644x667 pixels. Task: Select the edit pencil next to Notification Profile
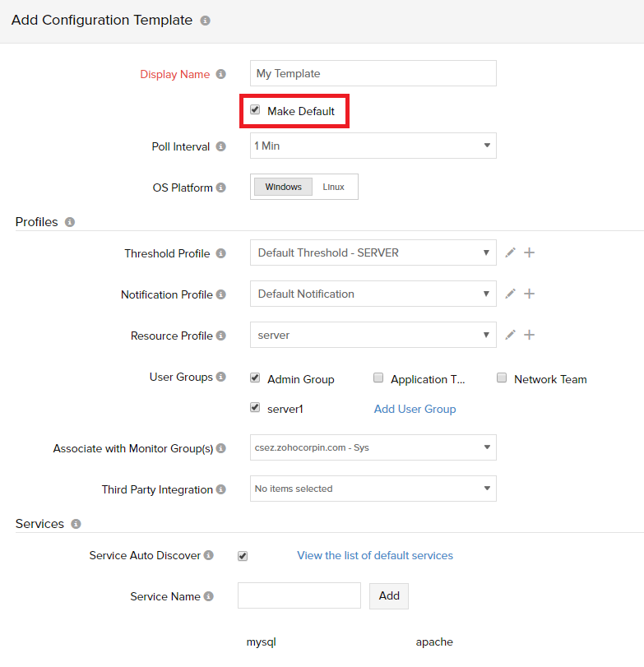510,294
